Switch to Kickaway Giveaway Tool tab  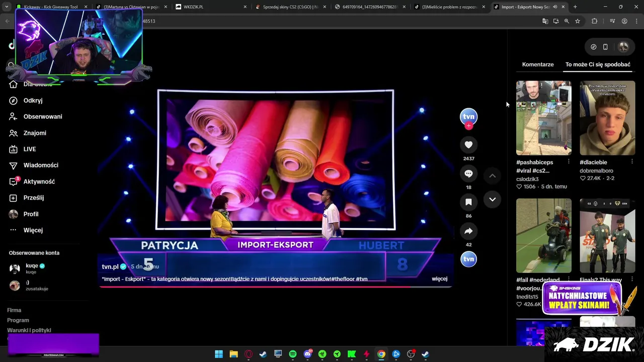50,7
